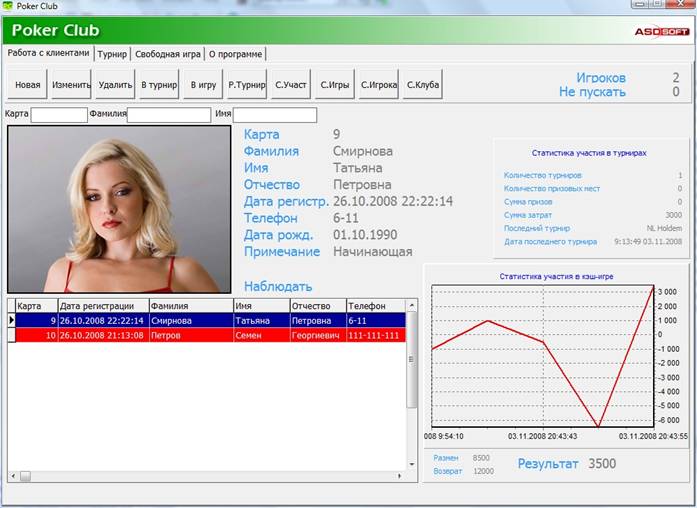Open the Свободная игра tab
Screen dimensions: 697x508
[167, 53]
